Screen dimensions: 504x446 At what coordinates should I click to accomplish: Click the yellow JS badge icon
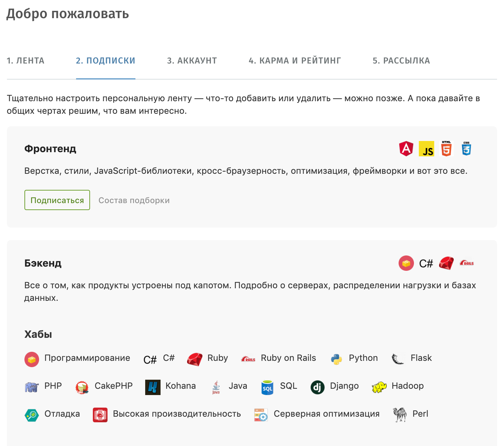point(427,149)
